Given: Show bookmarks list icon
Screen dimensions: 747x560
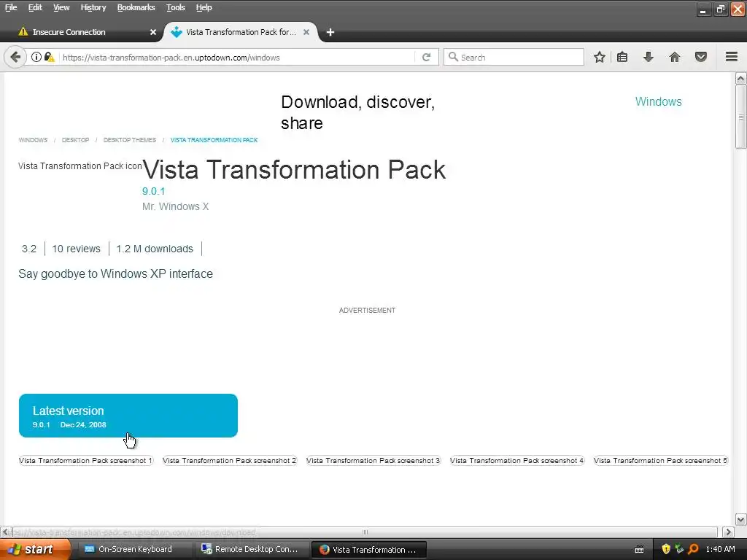Looking at the screenshot, I should pos(622,57).
